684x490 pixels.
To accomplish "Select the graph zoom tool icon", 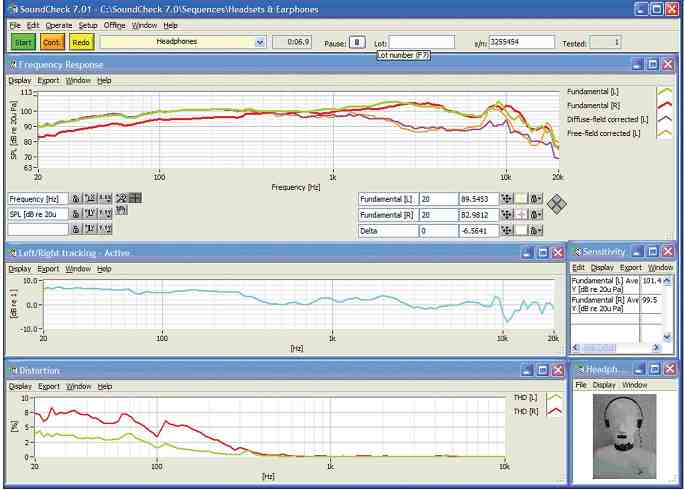I will (121, 198).
